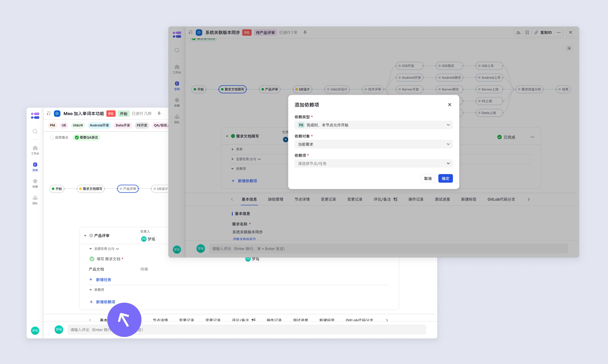This screenshot has height=364, width=608.
Task: Click the 待产品评审 status tag
Action: pyautogui.click(x=265, y=32)
